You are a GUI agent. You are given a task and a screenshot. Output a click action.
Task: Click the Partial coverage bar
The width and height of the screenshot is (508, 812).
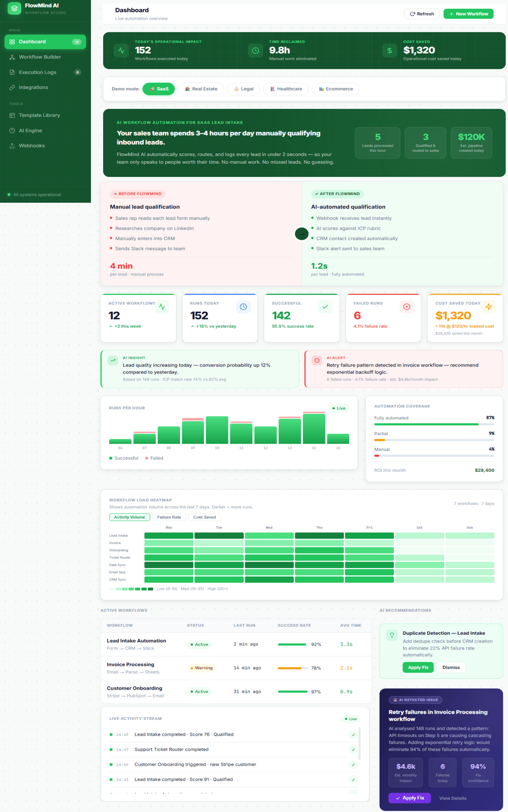point(434,440)
